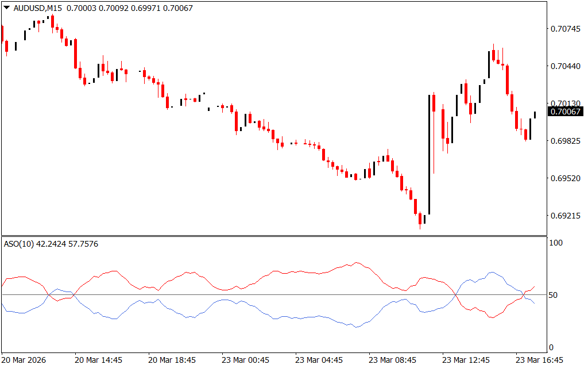The width and height of the screenshot is (588, 368).
Task: Select the 0.69825 level on price axis
Action: (x=565, y=141)
